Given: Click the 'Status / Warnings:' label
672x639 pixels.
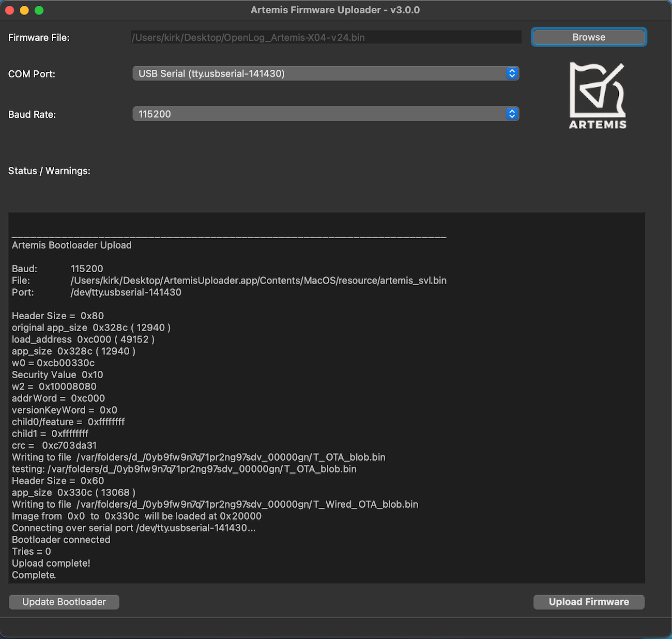Looking at the screenshot, I should click(x=49, y=171).
